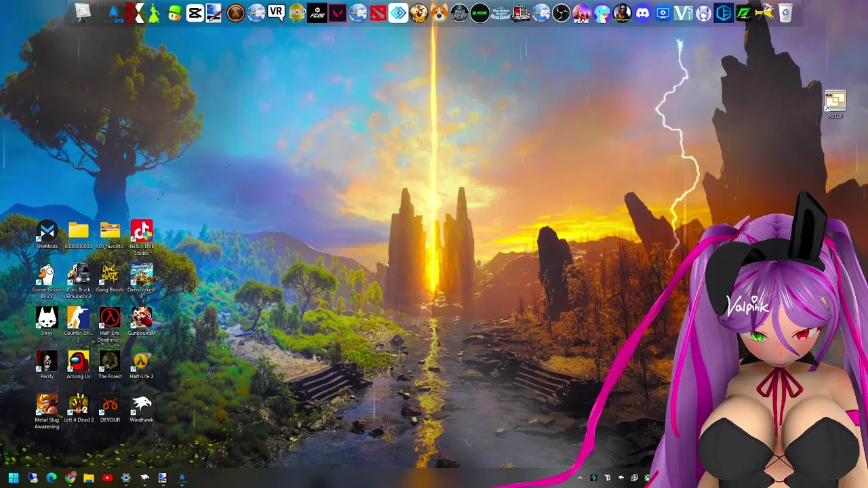Open the GunboundM desktop icon

pos(142,321)
